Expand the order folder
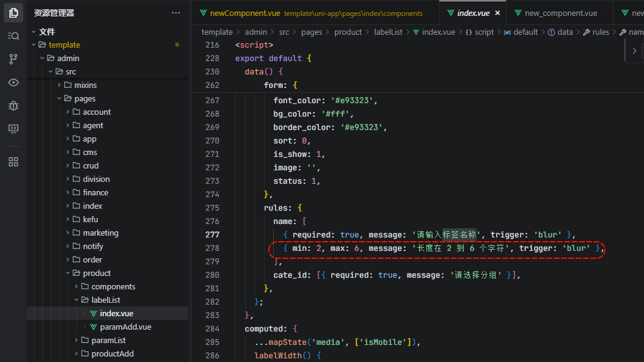 [x=67, y=260]
